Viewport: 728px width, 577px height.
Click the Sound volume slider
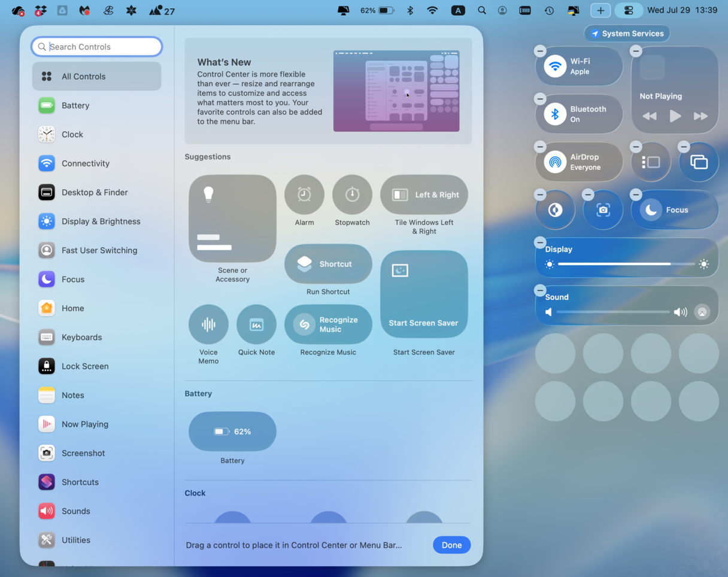pos(613,312)
